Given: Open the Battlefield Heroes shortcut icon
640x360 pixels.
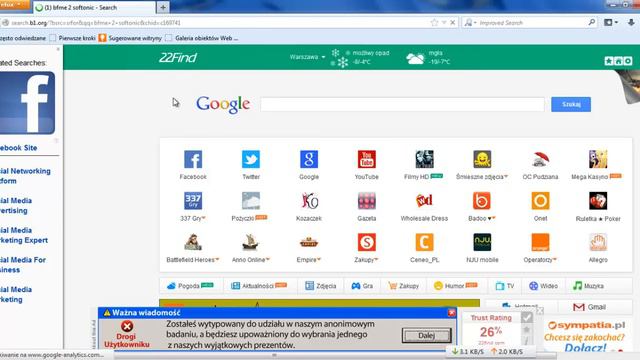Looking at the screenshot, I should [x=193, y=242].
